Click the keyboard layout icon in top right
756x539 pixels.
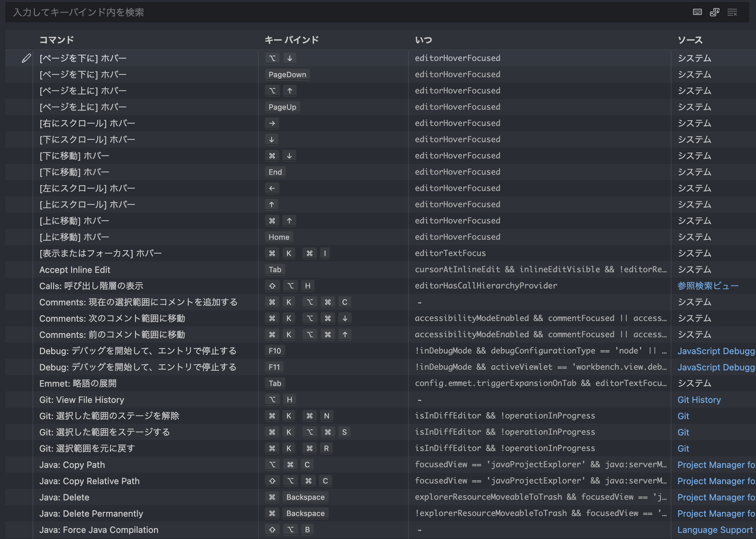pyautogui.click(x=698, y=12)
